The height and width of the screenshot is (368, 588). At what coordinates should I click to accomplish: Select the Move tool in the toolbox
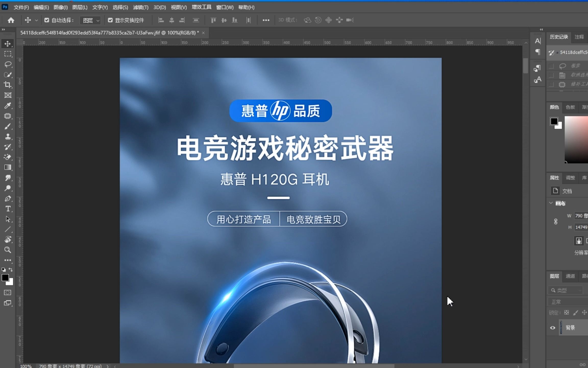click(x=8, y=44)
